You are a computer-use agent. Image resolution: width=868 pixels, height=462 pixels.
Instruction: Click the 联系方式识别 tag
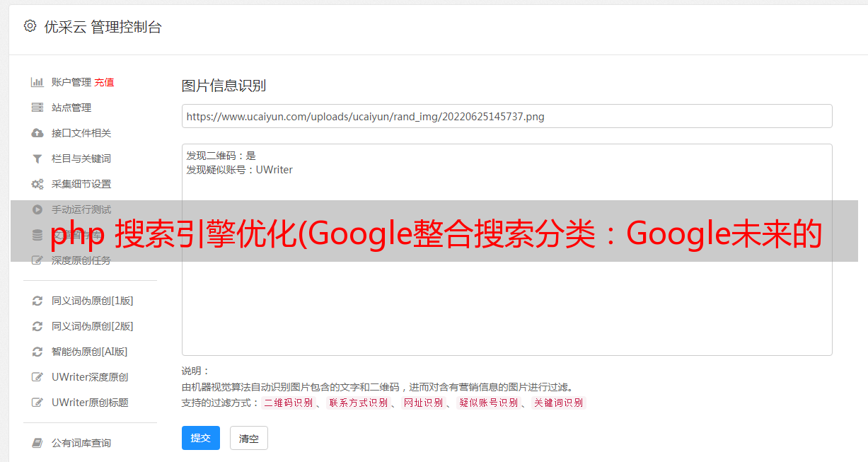pos(358,403)
